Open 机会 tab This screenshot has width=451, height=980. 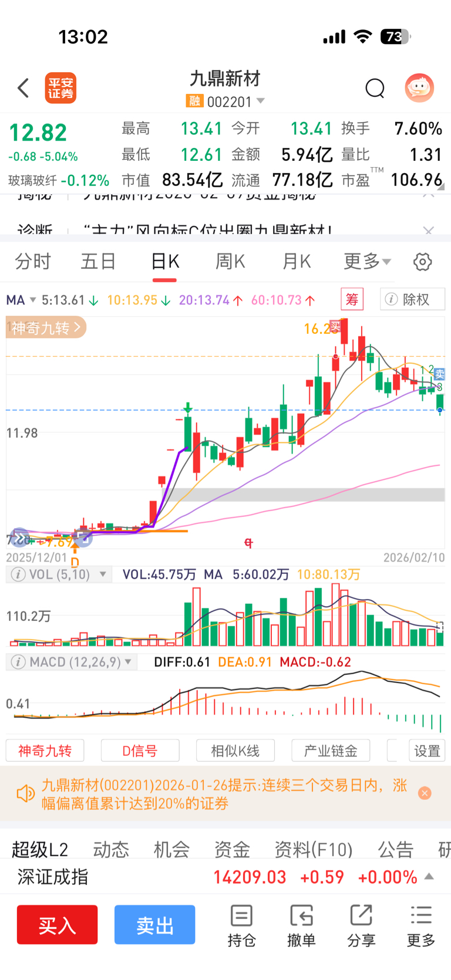171,849
